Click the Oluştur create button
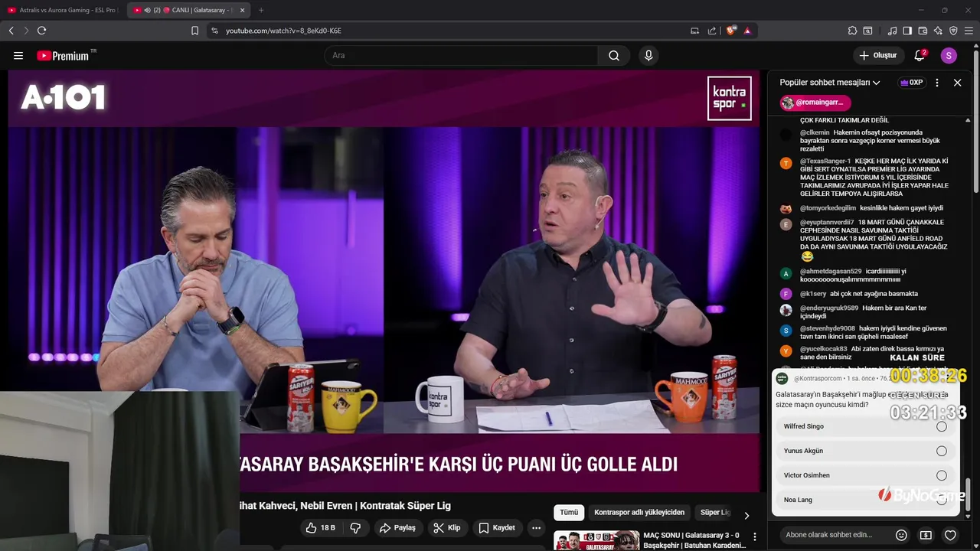 (878, 55)
